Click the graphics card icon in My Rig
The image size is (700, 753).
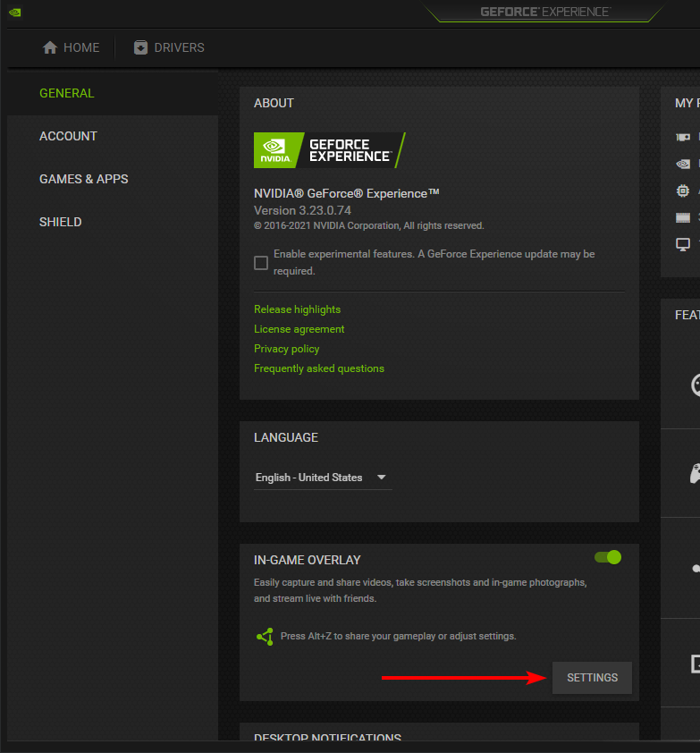tap(683, 138)
